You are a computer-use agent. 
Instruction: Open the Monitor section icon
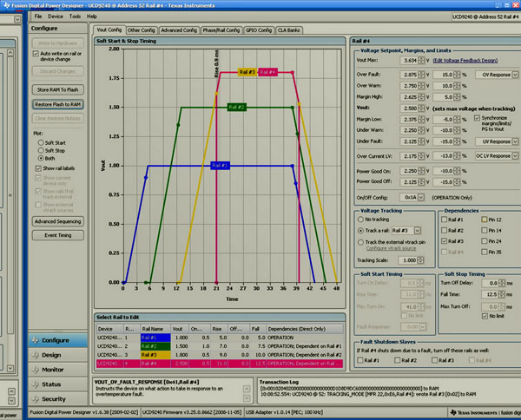click(x=35, y=370)
